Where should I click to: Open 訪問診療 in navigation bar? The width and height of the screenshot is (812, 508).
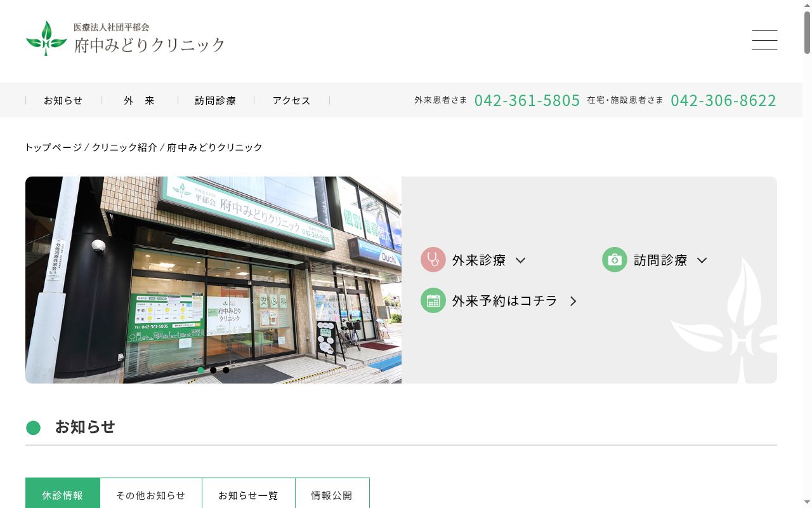pyautogui.click(x=216, y=100)
